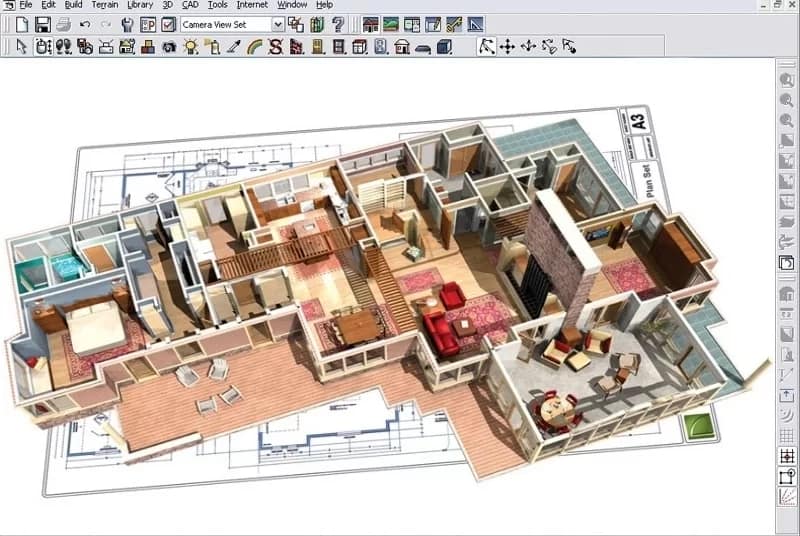Select the rainbow Material Painter tool
This screenshot has width=800, height=536.
[255, 46]
